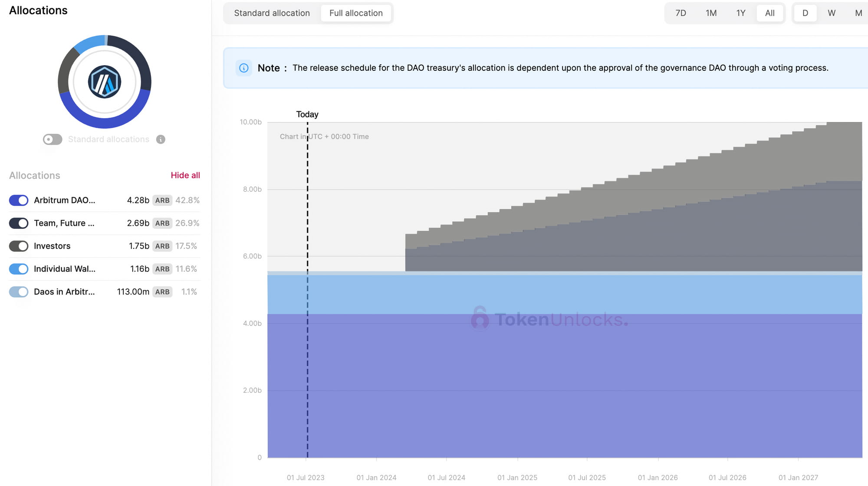
Task: Disable Daos in Arbitrum allocation toggle
Action: 19,292
